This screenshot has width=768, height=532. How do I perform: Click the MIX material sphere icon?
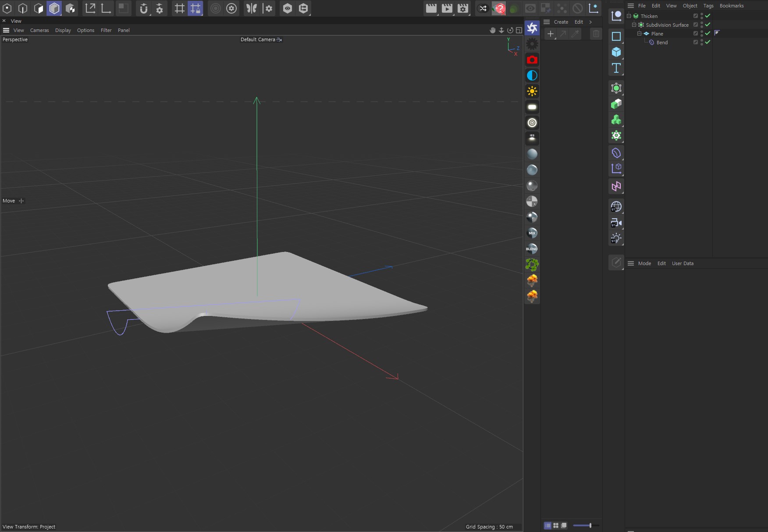click(x=532, y=233)
